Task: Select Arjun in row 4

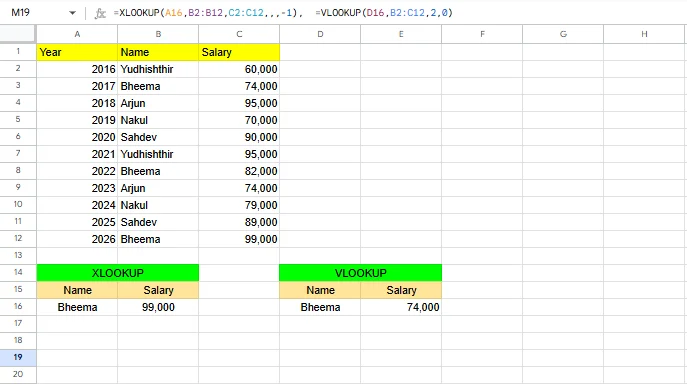Action: tap(158, 103)
